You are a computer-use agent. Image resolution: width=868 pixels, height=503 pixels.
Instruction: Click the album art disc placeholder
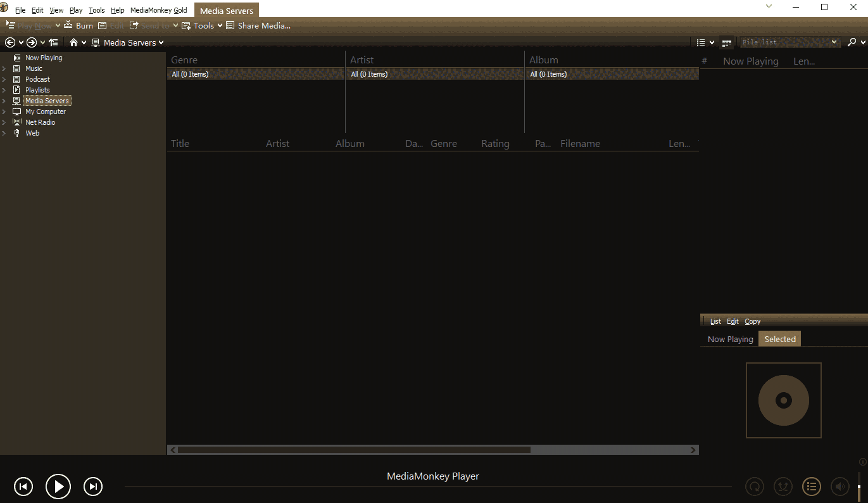tap(784, 400)
